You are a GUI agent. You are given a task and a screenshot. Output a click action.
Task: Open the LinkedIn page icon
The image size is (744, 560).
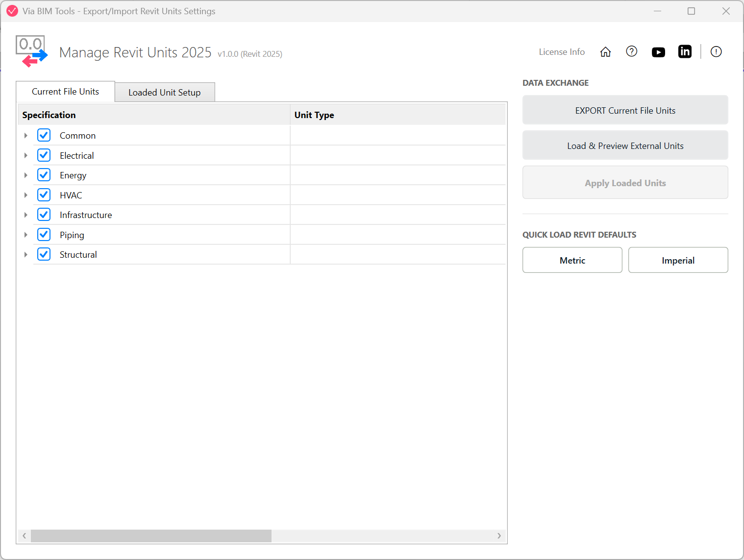[x=685, y=51]
